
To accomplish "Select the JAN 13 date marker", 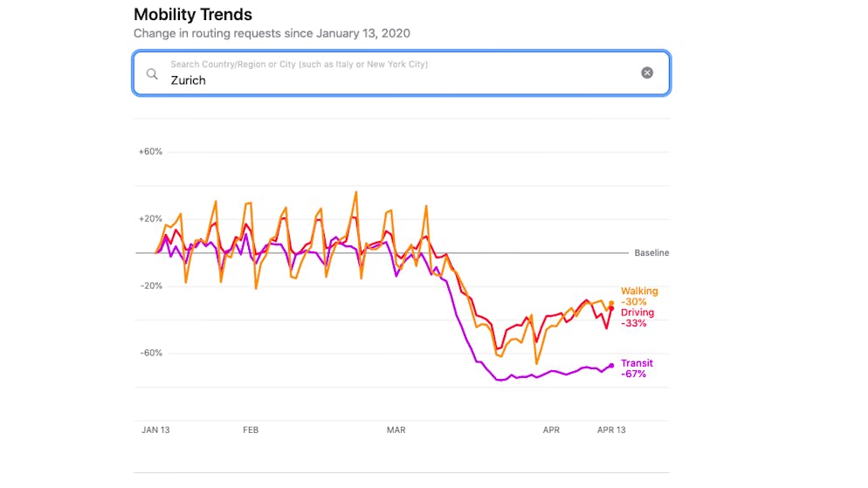I will [x=155, y=430].
